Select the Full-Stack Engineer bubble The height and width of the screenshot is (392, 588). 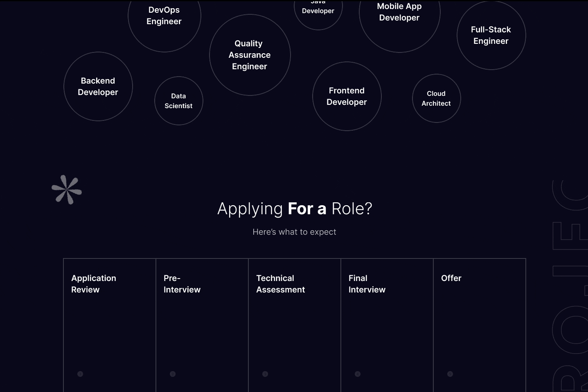tap(491, 35)
